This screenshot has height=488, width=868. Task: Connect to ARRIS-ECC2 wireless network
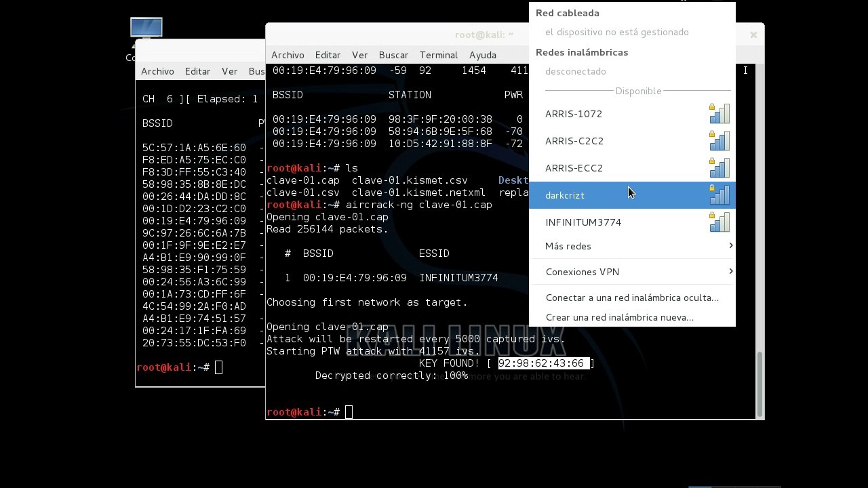[632, 168]
